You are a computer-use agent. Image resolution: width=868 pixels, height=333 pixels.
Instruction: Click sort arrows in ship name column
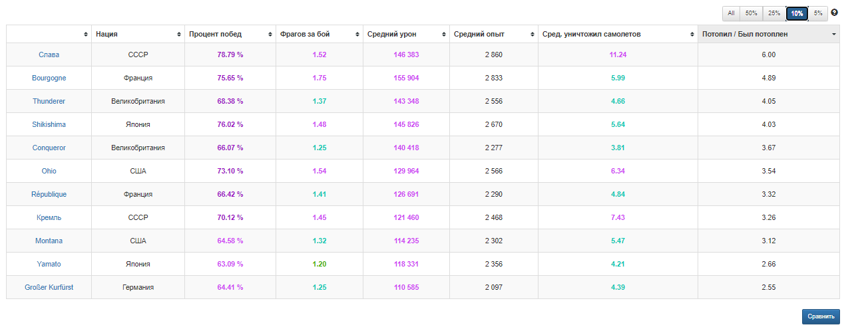point(85,34)
